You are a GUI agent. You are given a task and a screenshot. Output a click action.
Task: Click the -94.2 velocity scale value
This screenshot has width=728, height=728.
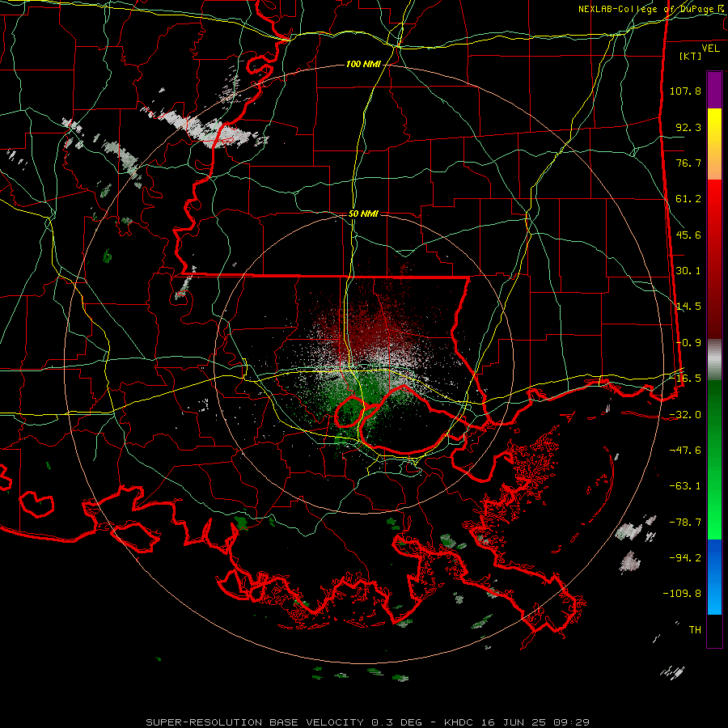tap(685, 558)
